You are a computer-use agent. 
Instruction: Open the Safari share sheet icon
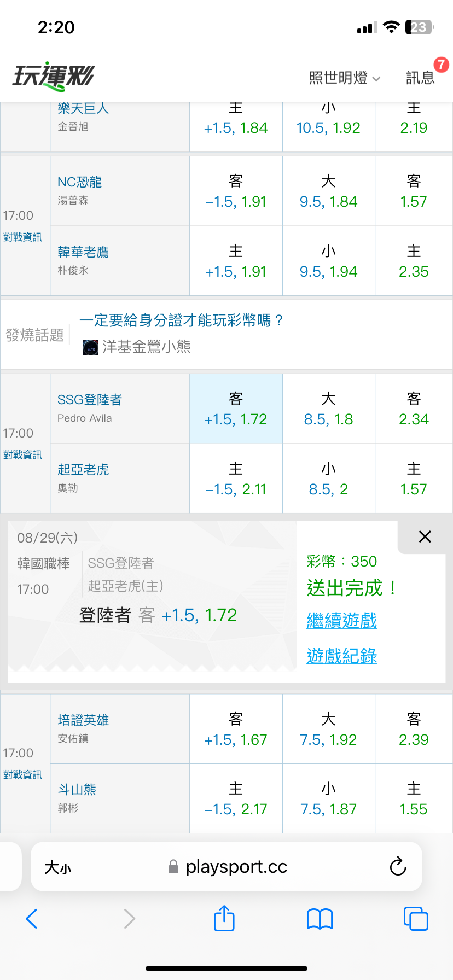point(224,918)
